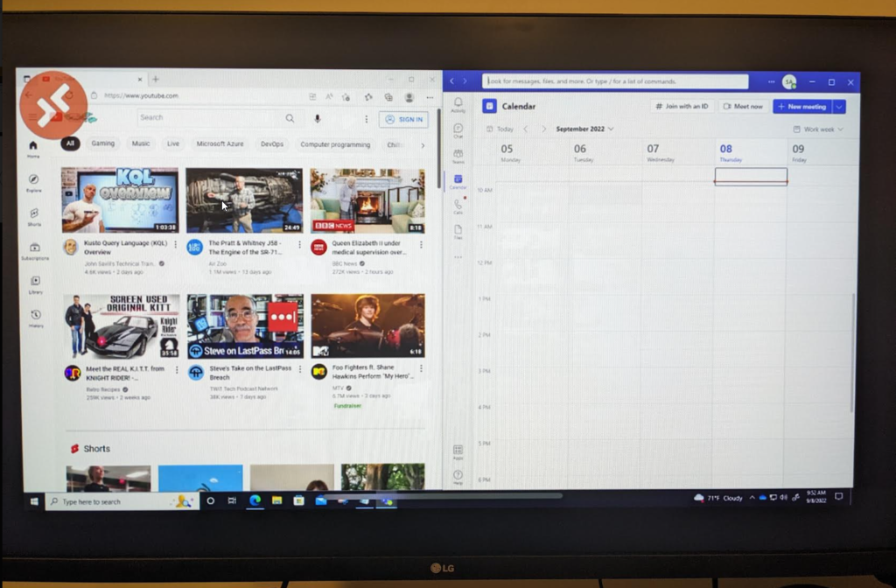896x588 pixels.
Task: Select the Gaming filter chip
Action: [102, 143]
